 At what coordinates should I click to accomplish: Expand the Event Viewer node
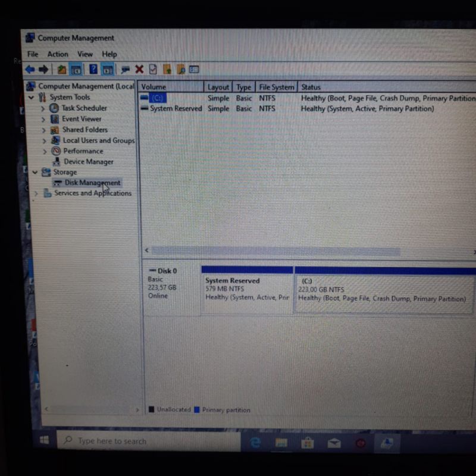(x=43, y=120)
